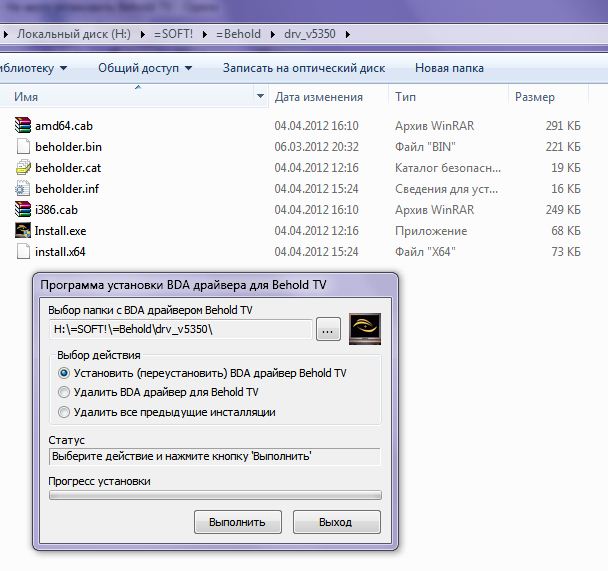Select 'Удалить BDA драйвер для Behold TV' option
608x571 pixels.
pyautogui.click(x=65, y=392)
